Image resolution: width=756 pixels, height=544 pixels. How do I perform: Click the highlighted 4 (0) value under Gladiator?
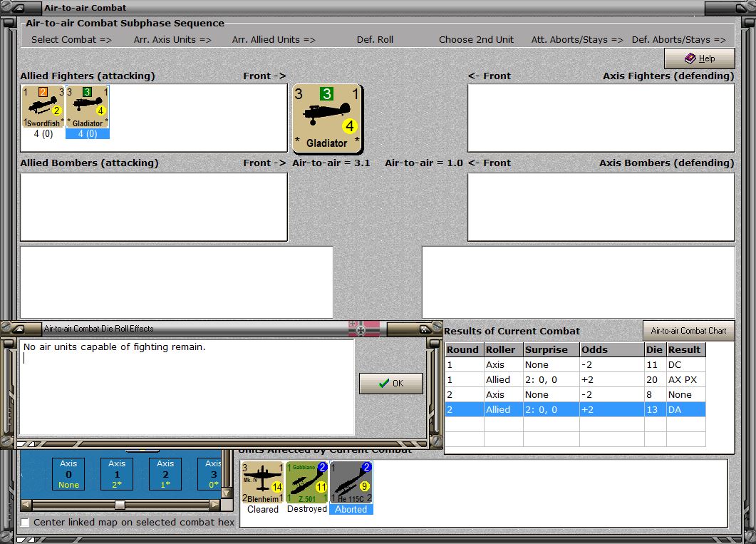tap(87, 133)
